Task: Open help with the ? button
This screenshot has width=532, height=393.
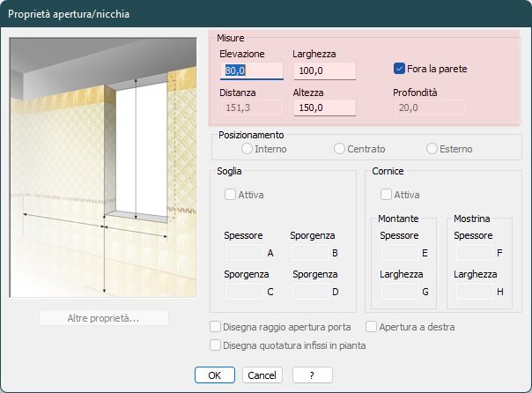Action: click(313, 375)
